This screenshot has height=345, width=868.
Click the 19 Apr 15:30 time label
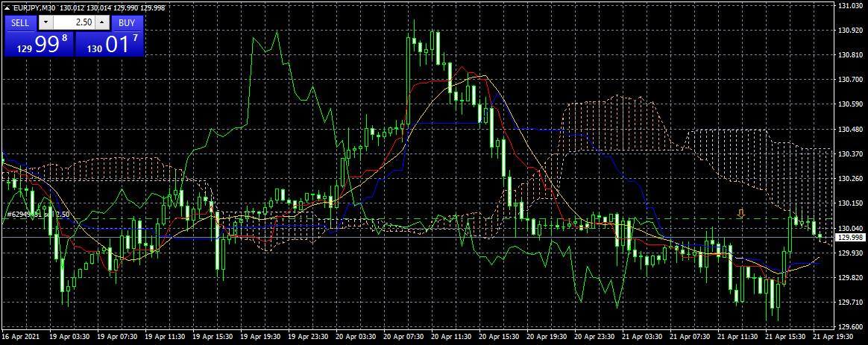(x=212, y=337)
